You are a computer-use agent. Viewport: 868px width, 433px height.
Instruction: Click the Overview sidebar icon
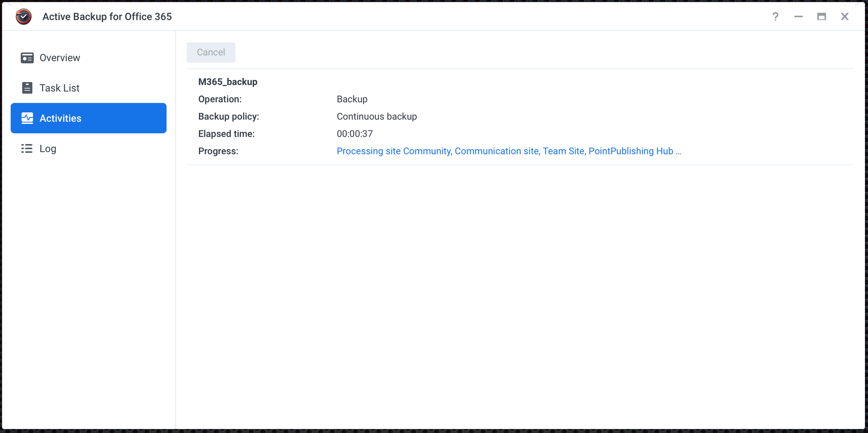click(27, 58)
